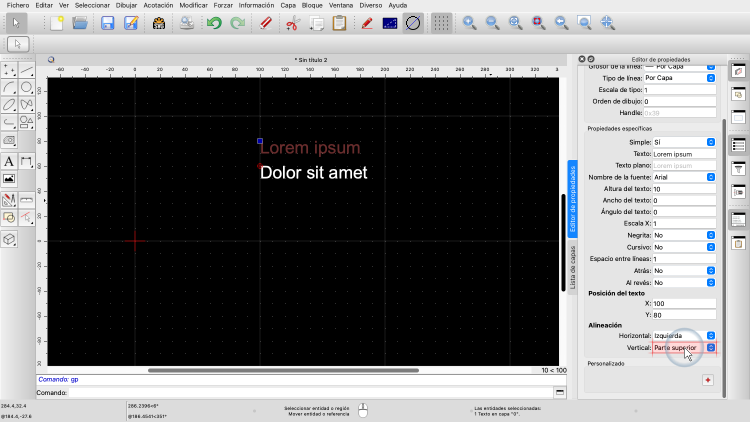Select the Text tool in left toolbox
The height and width of the screenshot is (422, 750).
click(x=9, y=160)
